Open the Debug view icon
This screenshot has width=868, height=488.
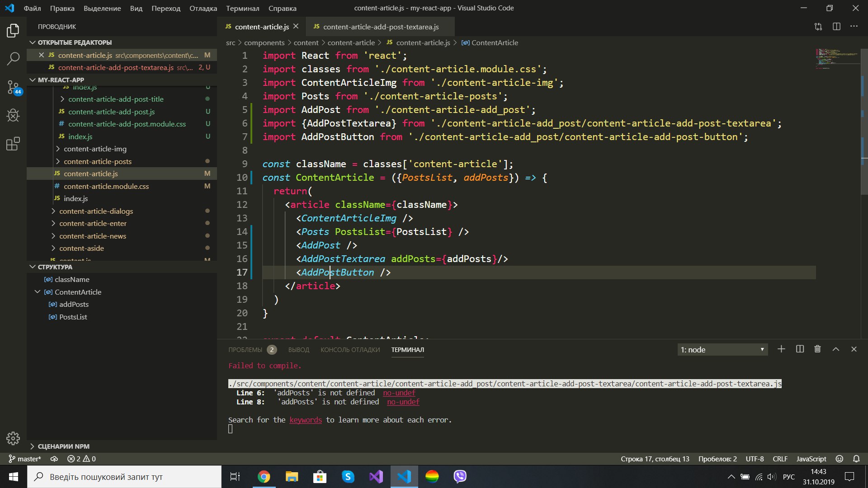tap(13, 116)
